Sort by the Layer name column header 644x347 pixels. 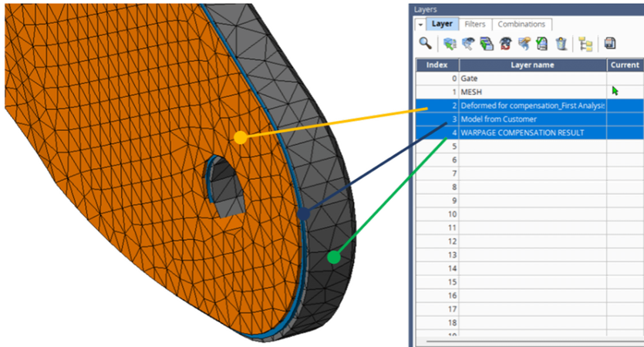tap(532, 65)
